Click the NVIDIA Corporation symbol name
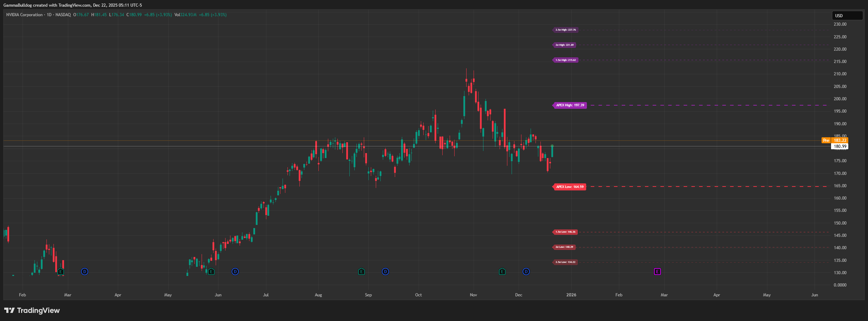 pos(24,15)
